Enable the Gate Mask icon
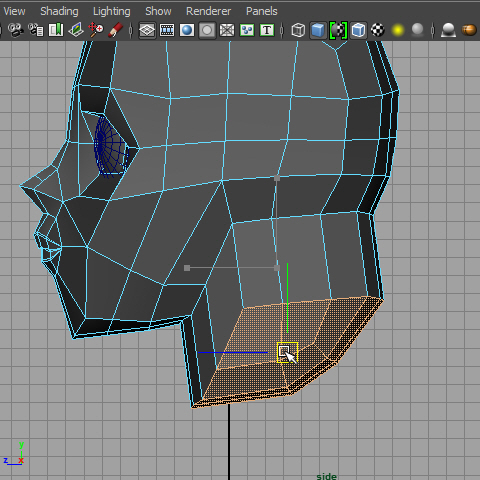The image size is (480, 480). point(207,30)
